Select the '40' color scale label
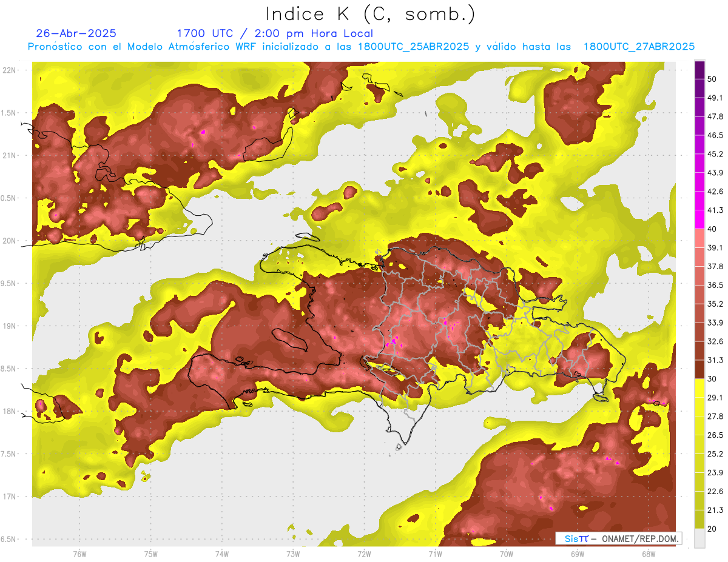This screenshot has height=562, width=728. click(713, 229)
